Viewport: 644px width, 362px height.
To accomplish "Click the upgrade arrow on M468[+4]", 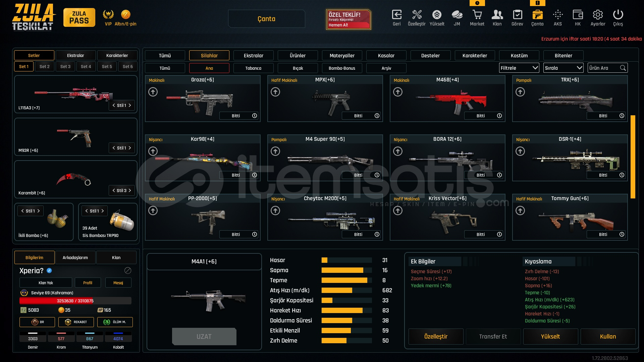I will (398, 92).
